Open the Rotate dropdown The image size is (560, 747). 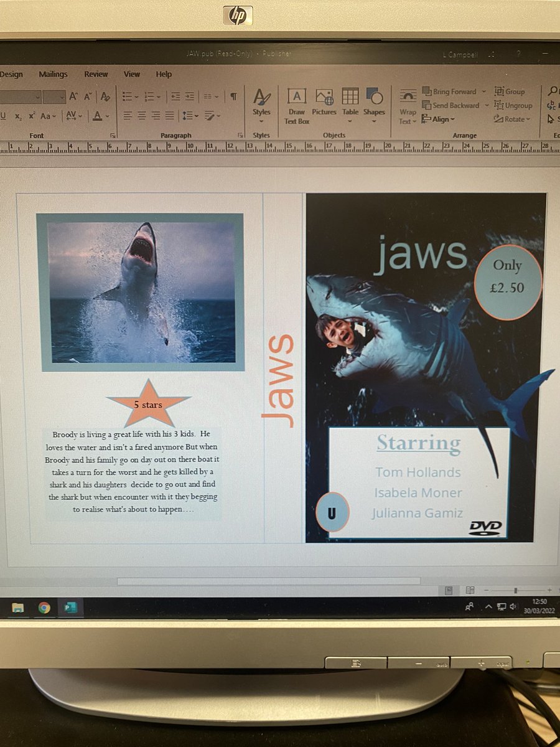point(513,119)
